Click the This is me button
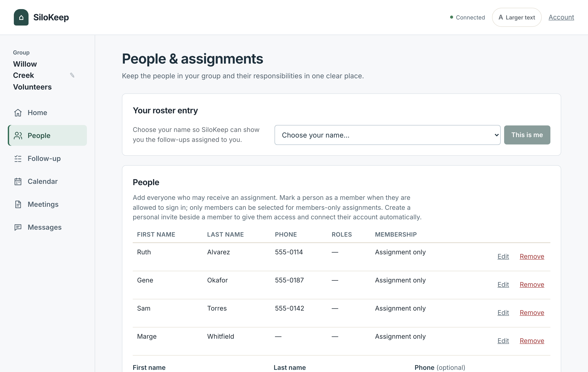588x372 pixels. tap(527, 135)
